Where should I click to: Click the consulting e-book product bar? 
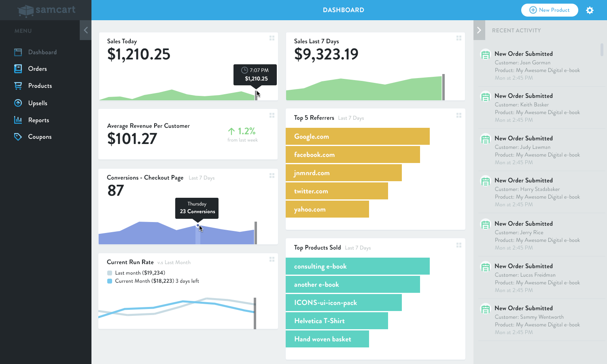pos(358,266)
